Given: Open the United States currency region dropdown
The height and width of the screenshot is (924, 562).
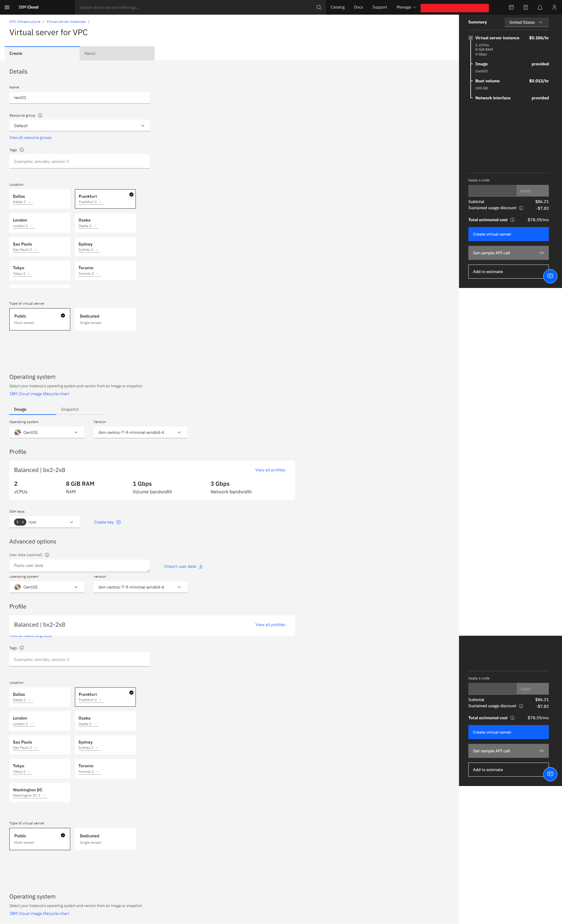Looking at the screenshot, I should (x=526, y=23).
